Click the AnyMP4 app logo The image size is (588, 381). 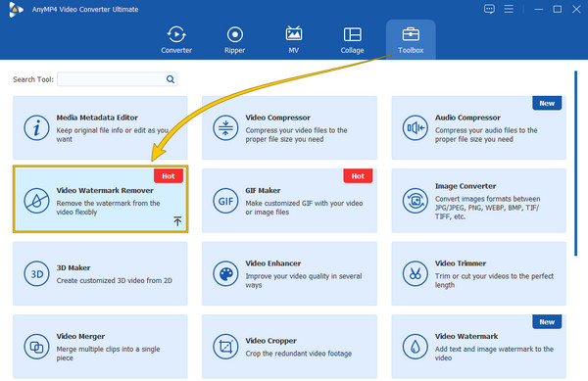coord(16,10)
